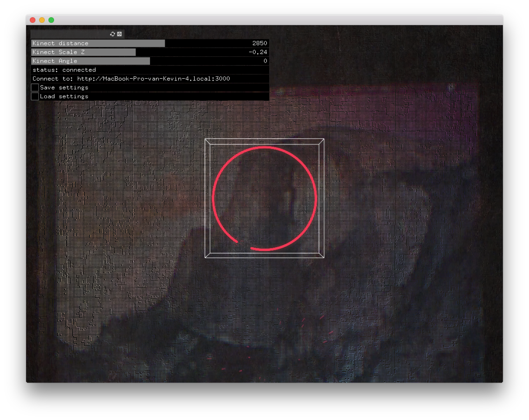The height and width of the screenshot is (420, 529).
Task: Click the 2850 distance value
Action: point(260,43)
